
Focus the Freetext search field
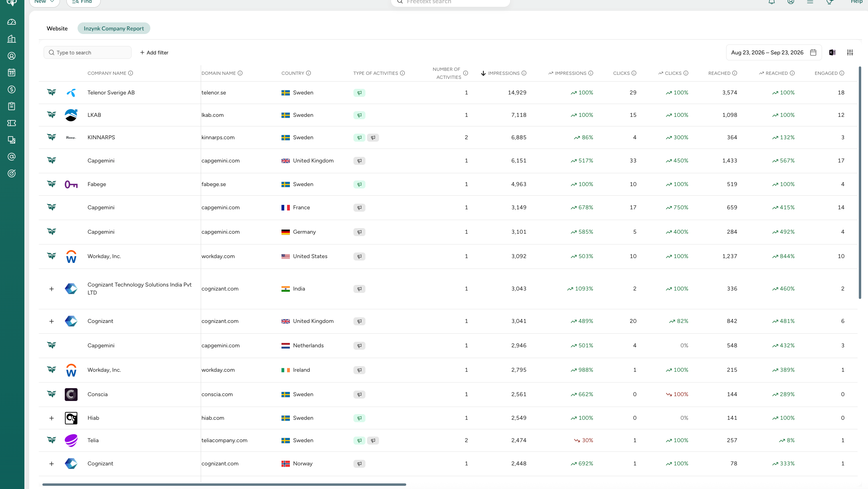[x=451, y=3]
